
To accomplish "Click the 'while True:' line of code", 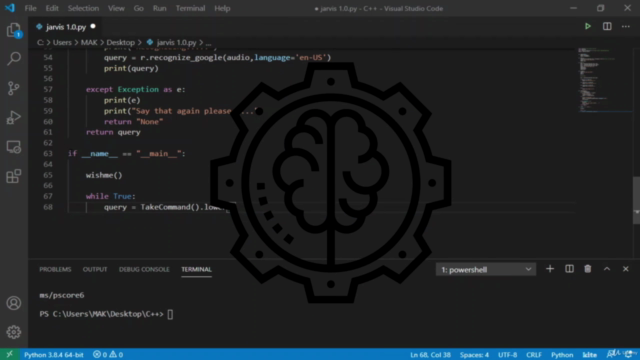I will coord(111,196).
